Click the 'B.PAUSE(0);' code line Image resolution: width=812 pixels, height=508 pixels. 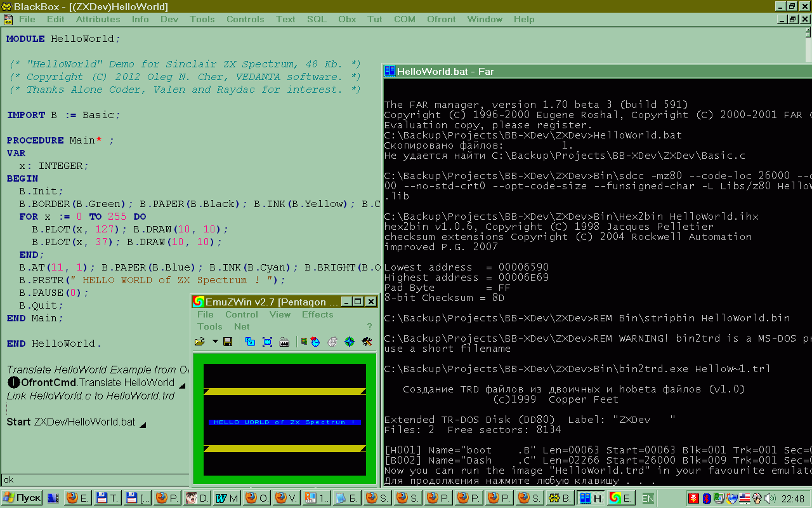pos(54,293)
